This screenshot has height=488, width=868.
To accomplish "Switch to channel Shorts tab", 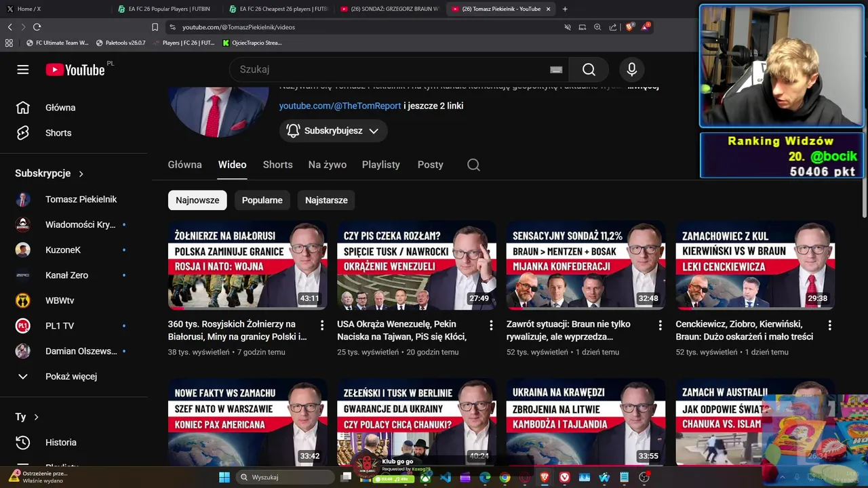I will pos(278,165).
